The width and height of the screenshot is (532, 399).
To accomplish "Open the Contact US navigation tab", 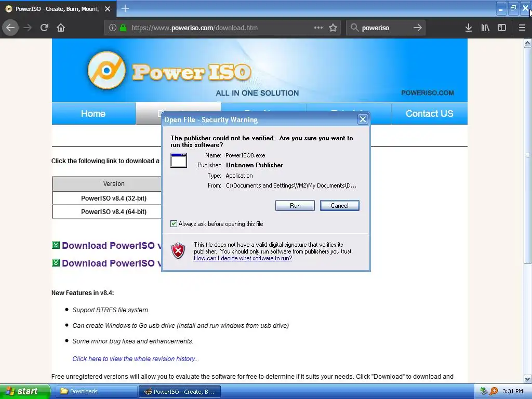I will click(x=429, y=114).
